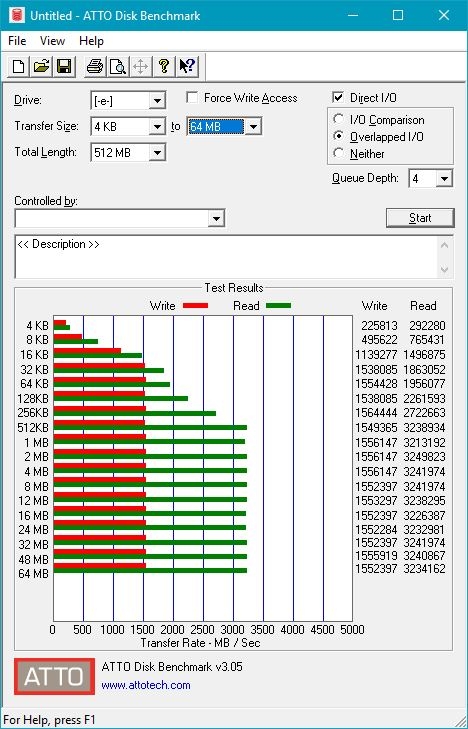This screenshot has width=468, height=729.
Task: Click the About question mark icon
Action: pos(163,66)
